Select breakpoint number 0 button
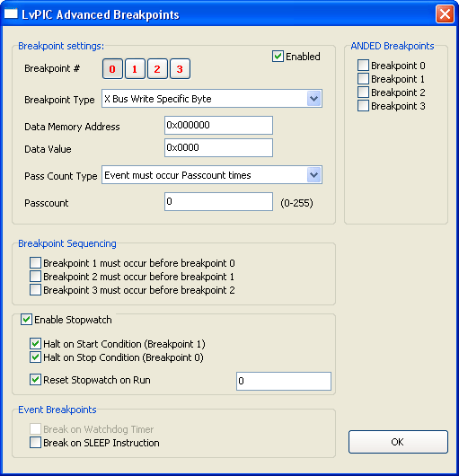 [x=112, y=69]
